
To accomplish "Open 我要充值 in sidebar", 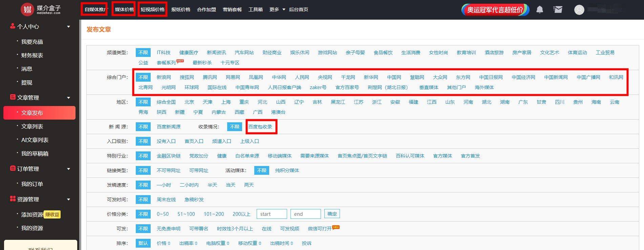I will click(x=32, y=42).
